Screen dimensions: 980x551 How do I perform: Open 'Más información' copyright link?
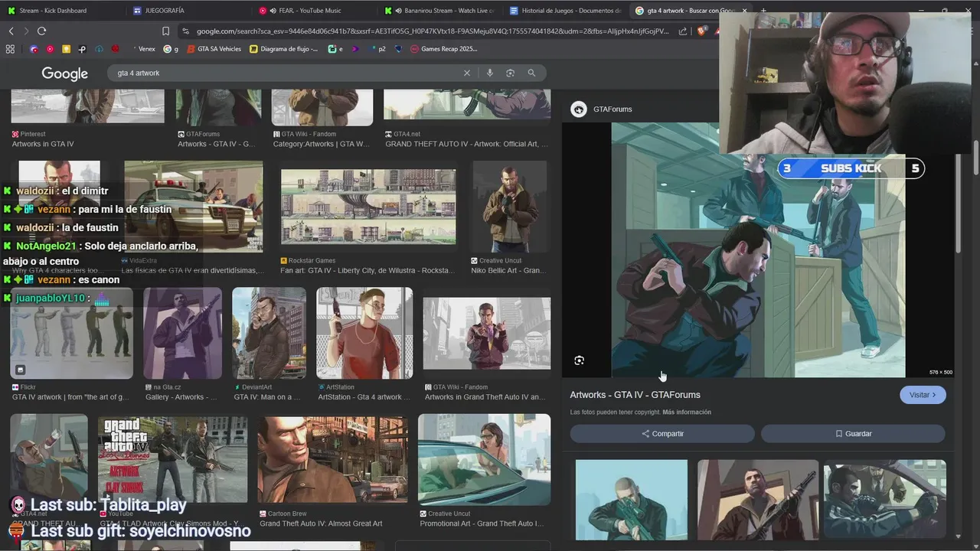687,412
